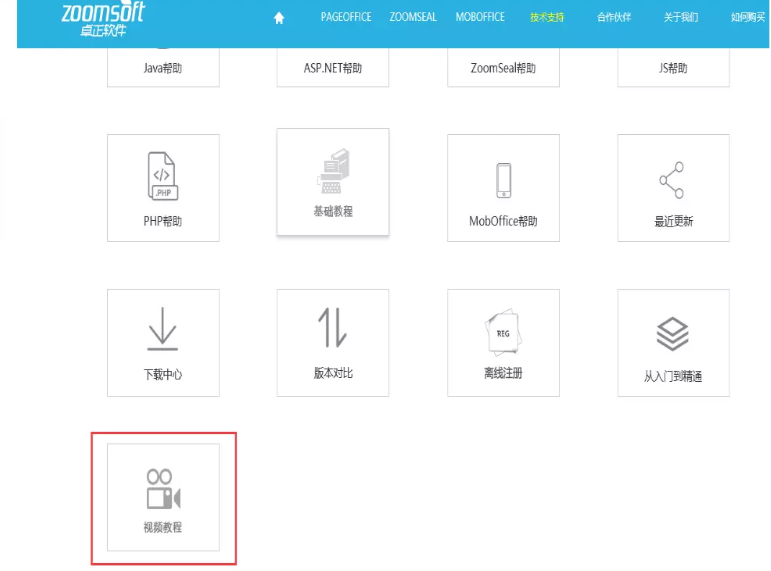Open the 基础教程 label

tap(333, 211)
